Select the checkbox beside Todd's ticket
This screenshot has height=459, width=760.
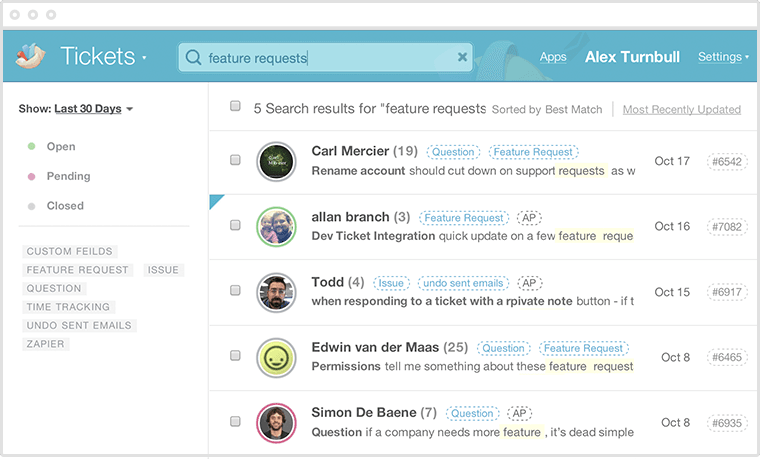pos(235,291)
